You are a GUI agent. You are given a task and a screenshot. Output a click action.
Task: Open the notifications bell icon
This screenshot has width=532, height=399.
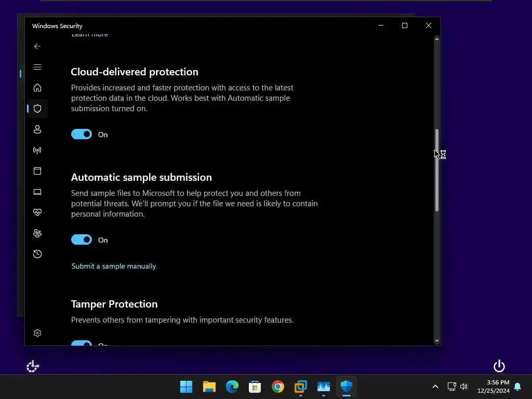coord(518,387)
